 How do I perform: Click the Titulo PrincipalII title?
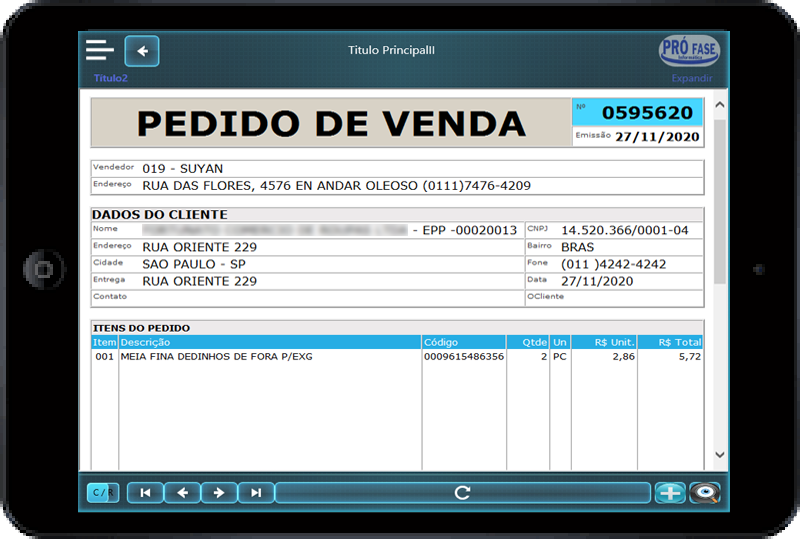(391, 50)
